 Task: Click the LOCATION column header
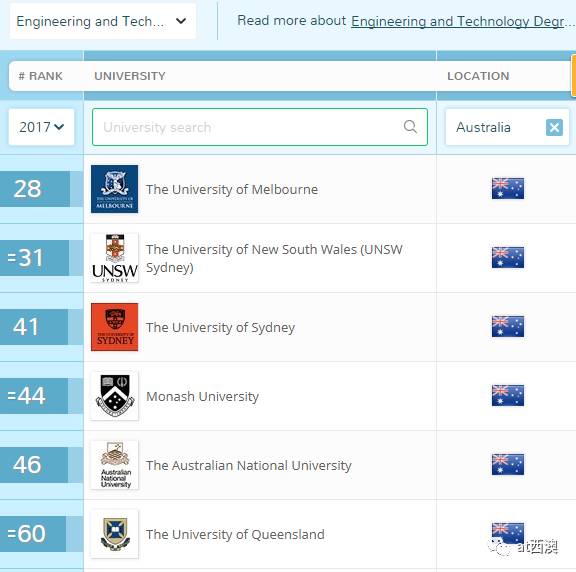click(478, 76)
